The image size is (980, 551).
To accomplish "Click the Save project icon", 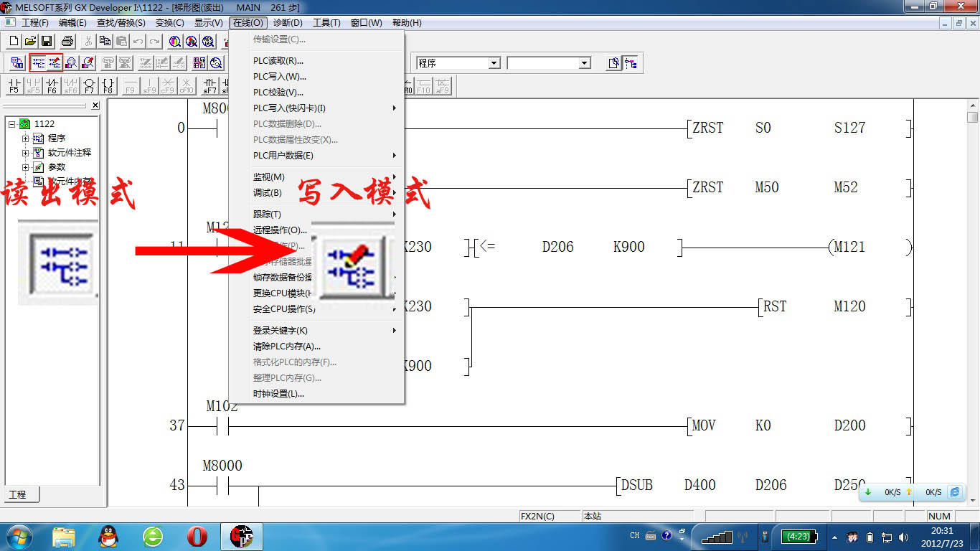I will (46, 41).
